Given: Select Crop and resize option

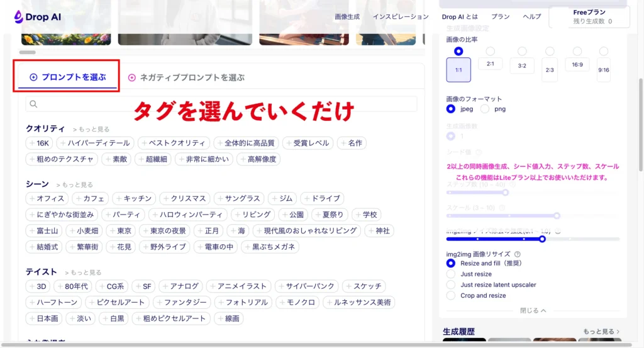Looking at the screenshot, I should [x=450, y=295].
